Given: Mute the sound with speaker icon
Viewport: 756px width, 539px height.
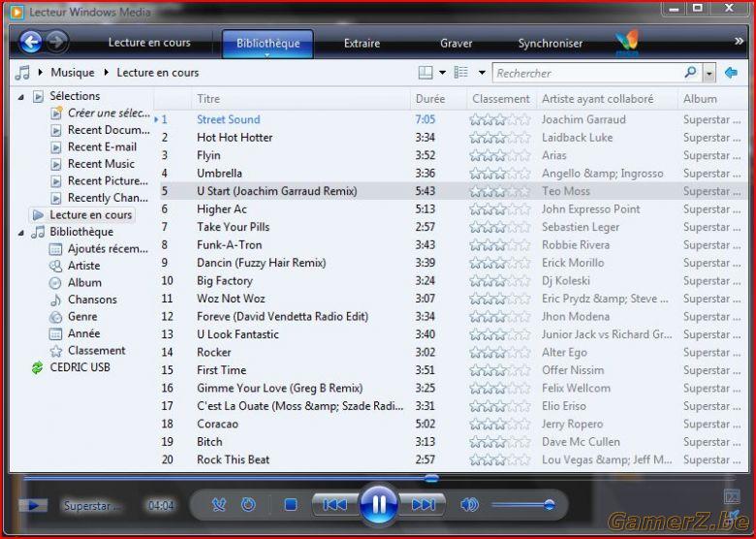Looking at the screenshot, I should coord(469,505).
